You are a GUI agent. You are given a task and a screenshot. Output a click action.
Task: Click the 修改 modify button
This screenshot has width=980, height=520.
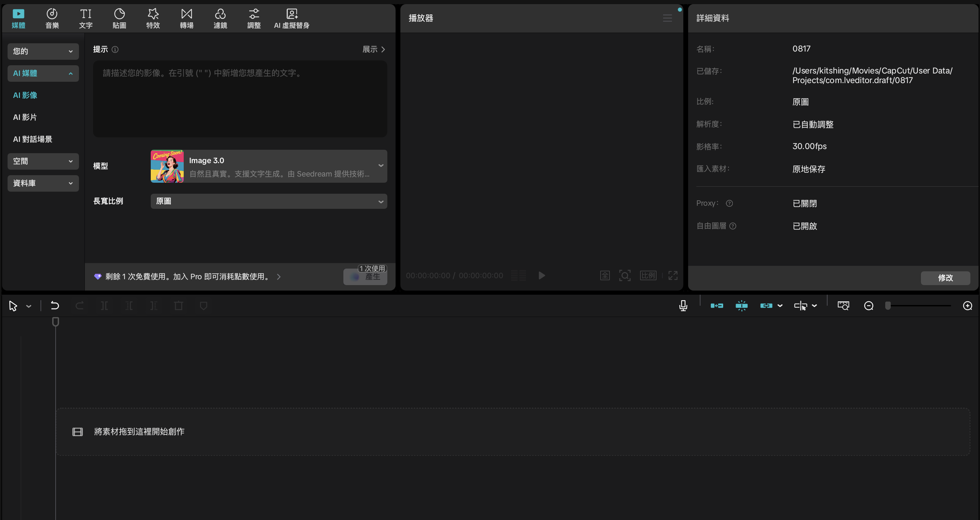(945, 278)
